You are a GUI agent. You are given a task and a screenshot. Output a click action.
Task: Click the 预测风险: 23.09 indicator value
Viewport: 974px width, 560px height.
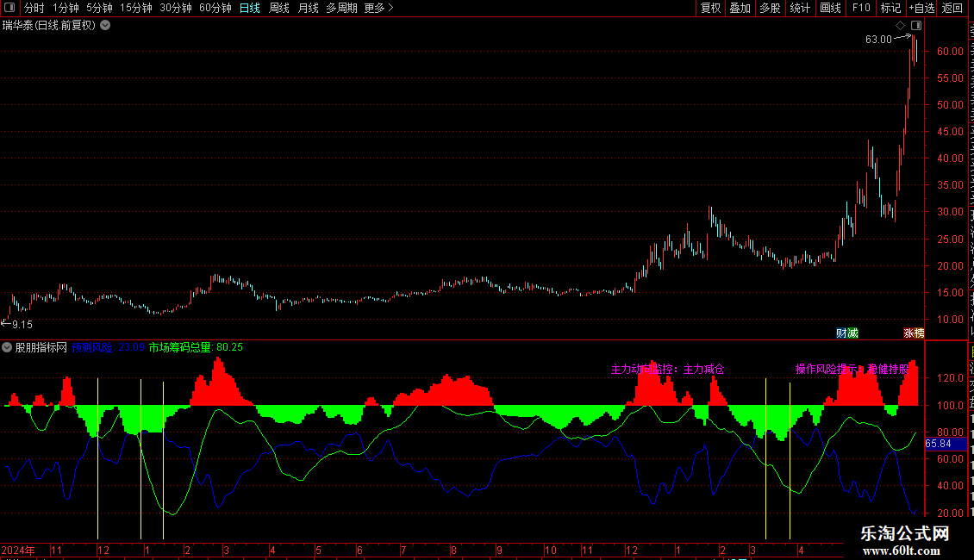[x=108, y=347]
